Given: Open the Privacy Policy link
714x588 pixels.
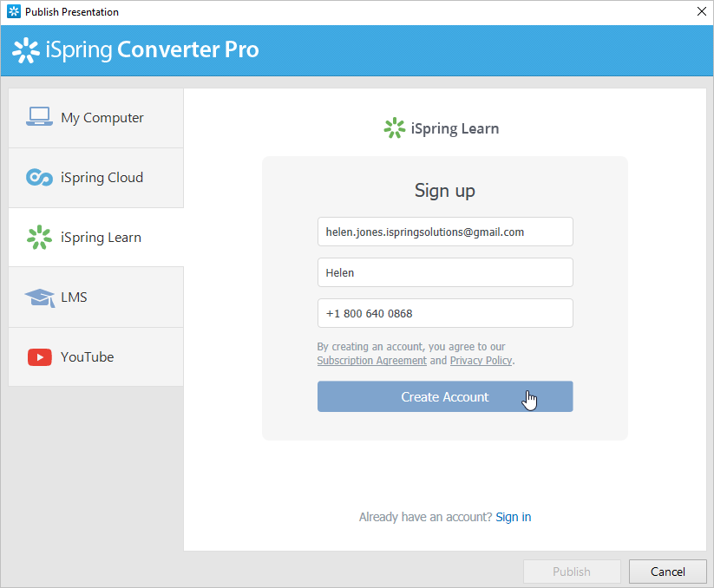Looking at the screenshot, I should click(481, 361).
